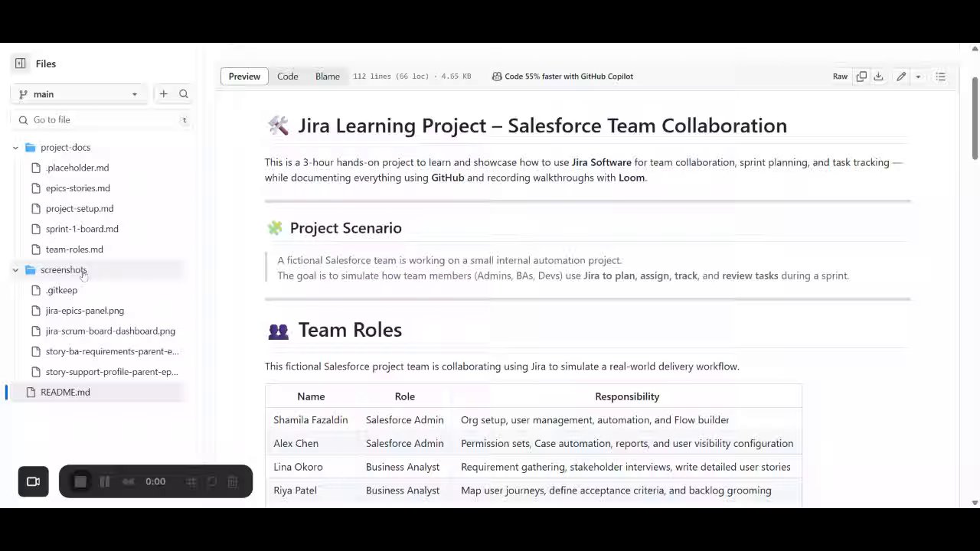Click file icon next to jira-epics-panel.png
The image size is (980, 551).
(x=36, y=311)
